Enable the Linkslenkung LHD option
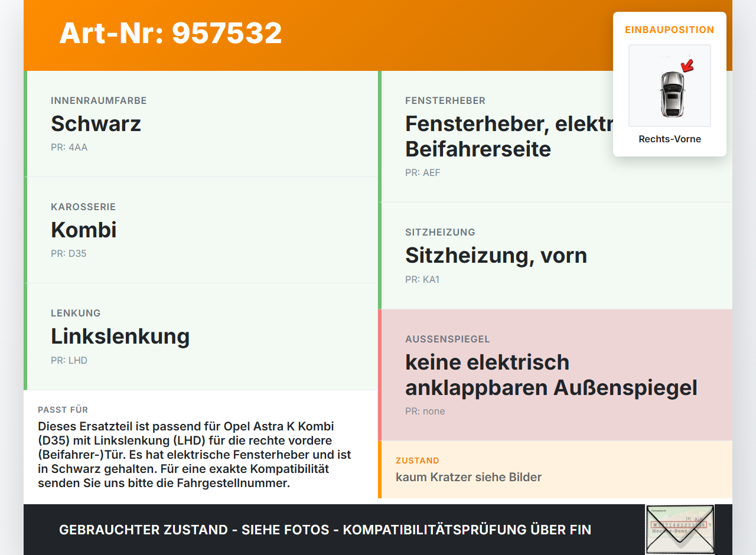Viewport: 756px width, 555px height. tap(120, 336)
